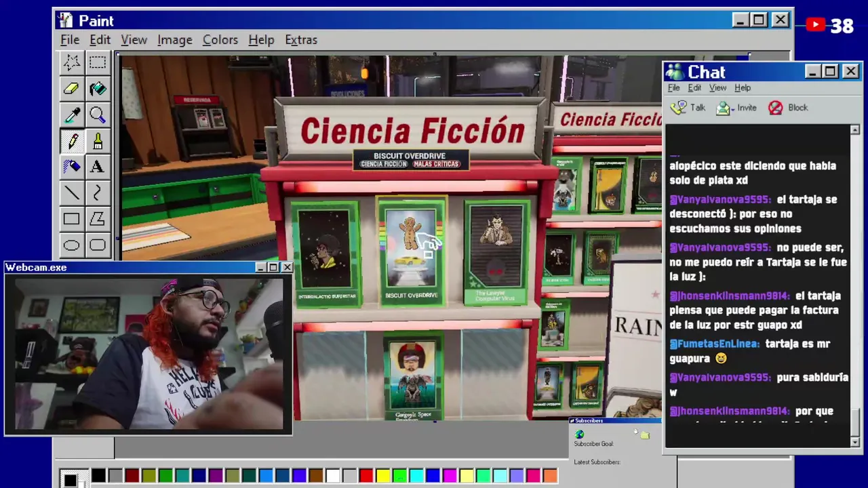This screenshot has width=868, height=488.
Task: Minimize the Paint window
Action: (x=740, y=20)
